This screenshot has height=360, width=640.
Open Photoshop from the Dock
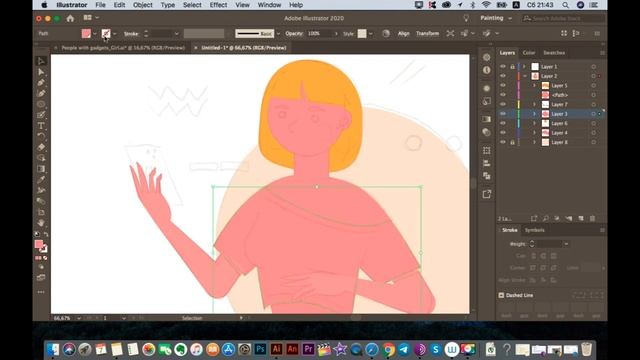point(260,349)
